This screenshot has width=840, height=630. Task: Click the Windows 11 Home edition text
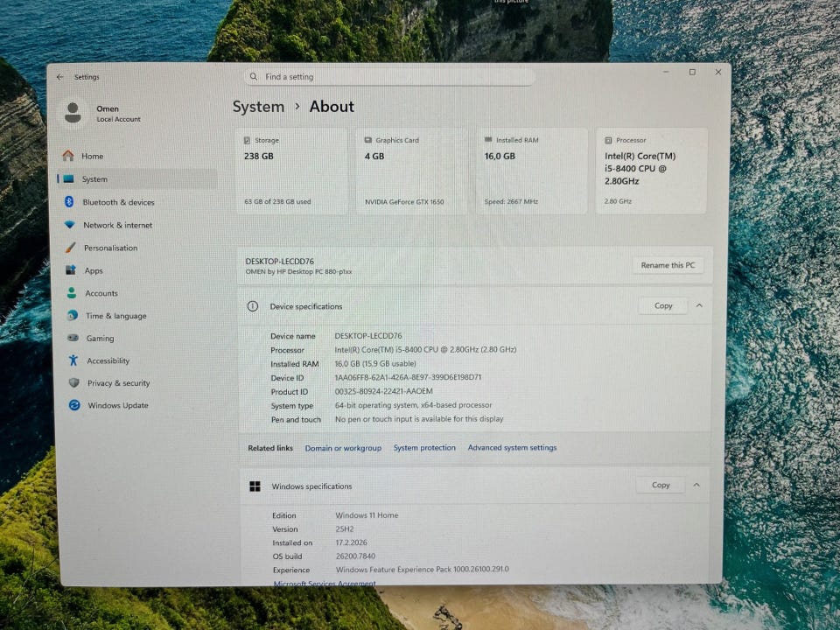tap(367, 514)
